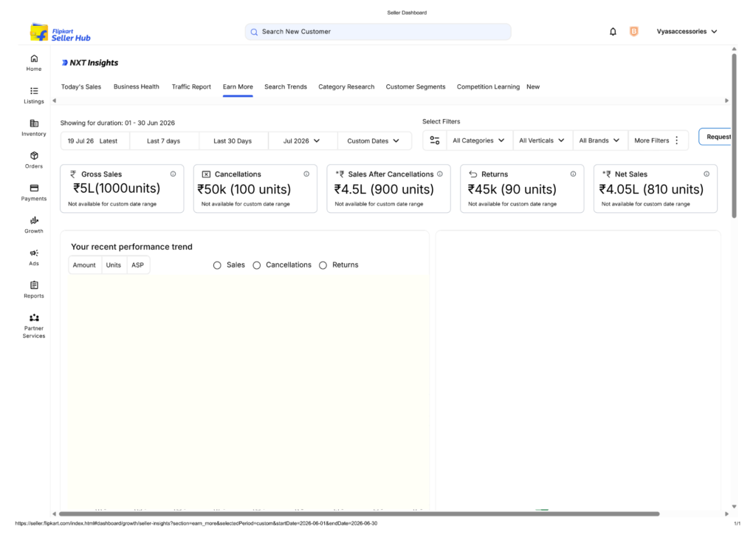This screenshot has height=535, width=756.
Task: Select the Last 30 Days period
Action: [233, 141]
